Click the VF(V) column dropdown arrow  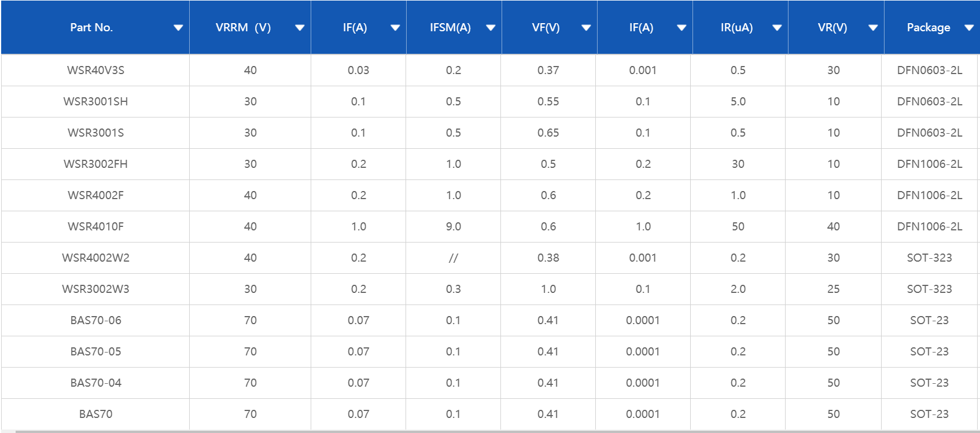tap(586, 28)
